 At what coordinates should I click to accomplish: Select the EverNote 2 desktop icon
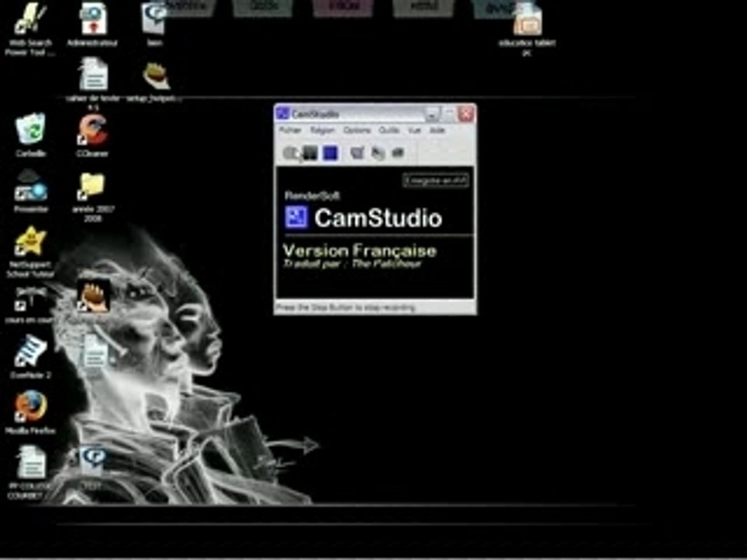pos(30,356)
